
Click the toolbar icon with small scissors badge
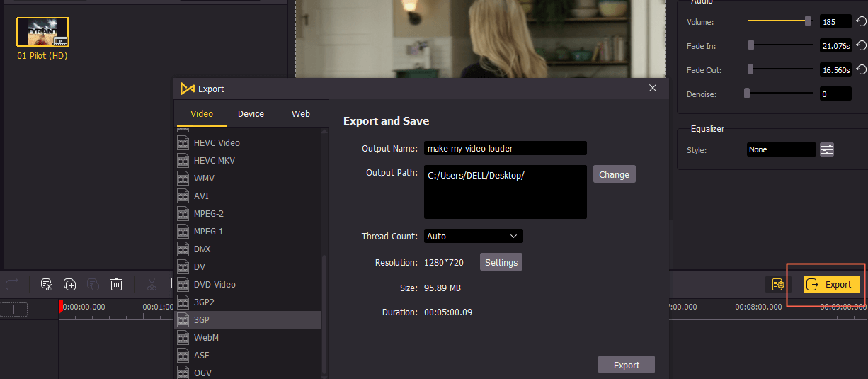click(x=47, y=285)
